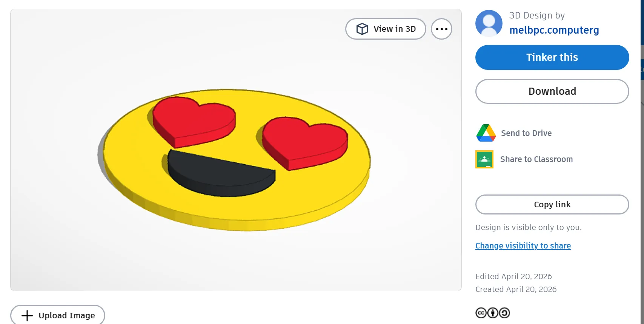Click the Attribution license icon
This screenshot has width=644, height=324.
(x=493, y=313)
